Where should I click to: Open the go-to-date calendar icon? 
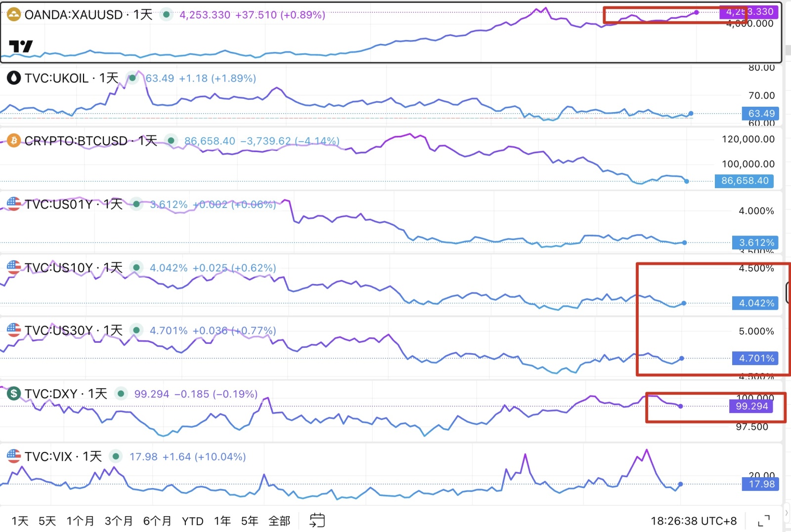[x=317, y=520]
